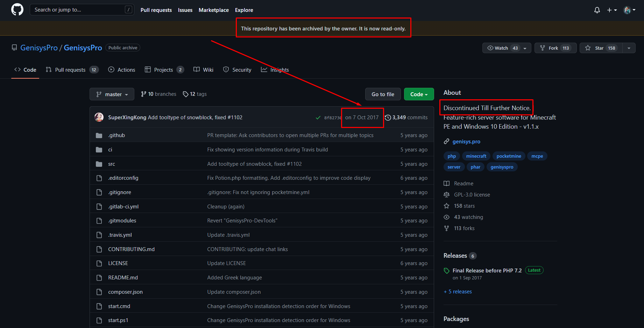Click the commit status green checkmark
644x328 pixels.
point(318,118)
